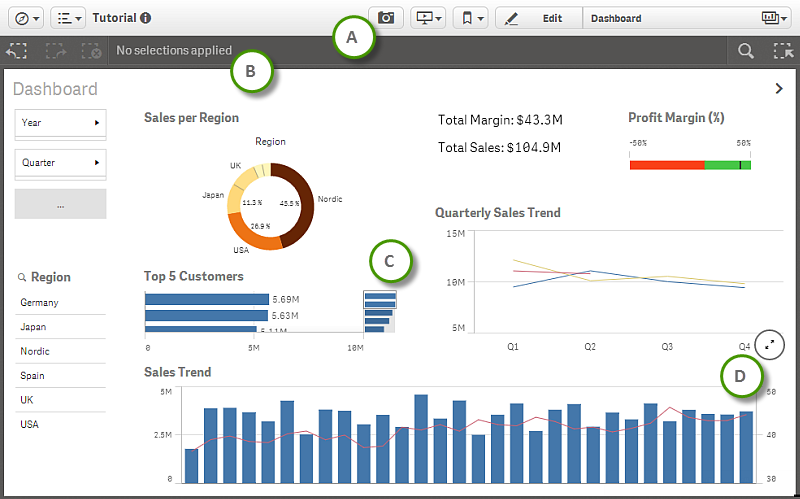Go to next sheet arrow
The width and height of the screenshot is (800, 499).
pyautogui.click(x=779, y=89)
